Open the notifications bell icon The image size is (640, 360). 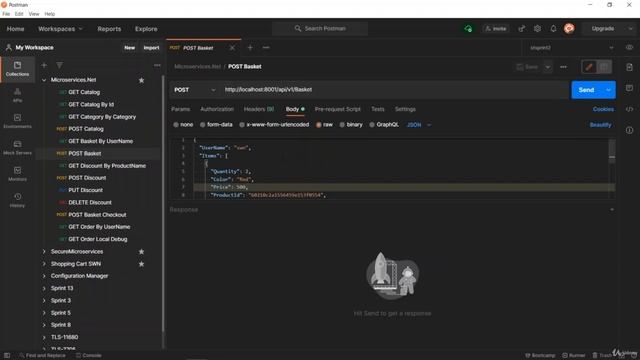pyautogui.click(x=553, y=29)
